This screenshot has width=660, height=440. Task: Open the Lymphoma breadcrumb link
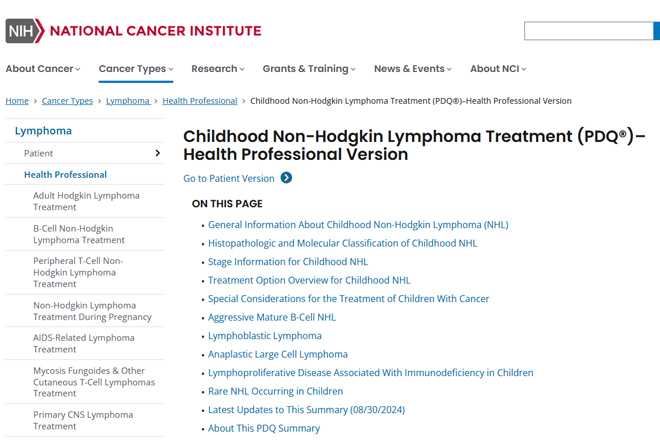coord(128,101)
